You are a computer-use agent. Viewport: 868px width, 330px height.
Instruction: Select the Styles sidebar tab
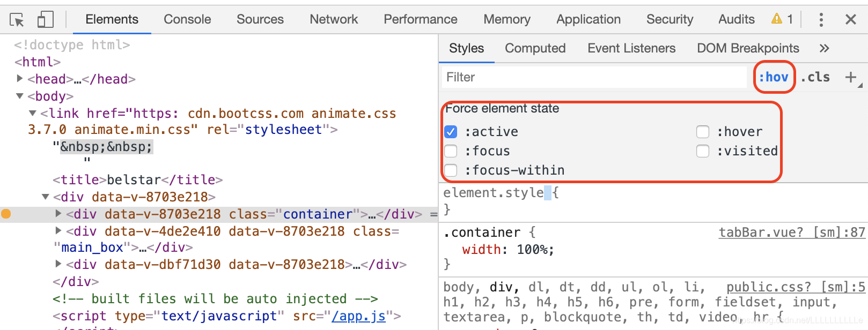click(466, 48)
